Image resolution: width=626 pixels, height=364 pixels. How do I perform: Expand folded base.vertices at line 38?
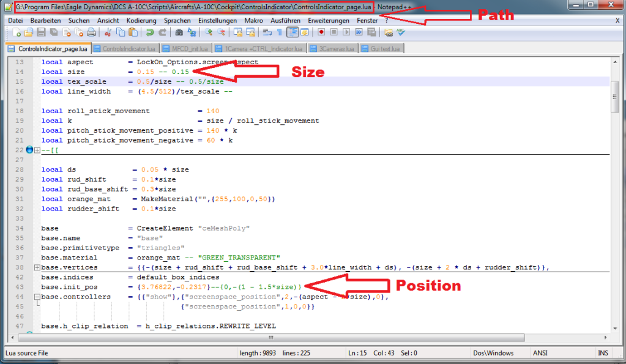pyautogui.click(x=37, y=267)
